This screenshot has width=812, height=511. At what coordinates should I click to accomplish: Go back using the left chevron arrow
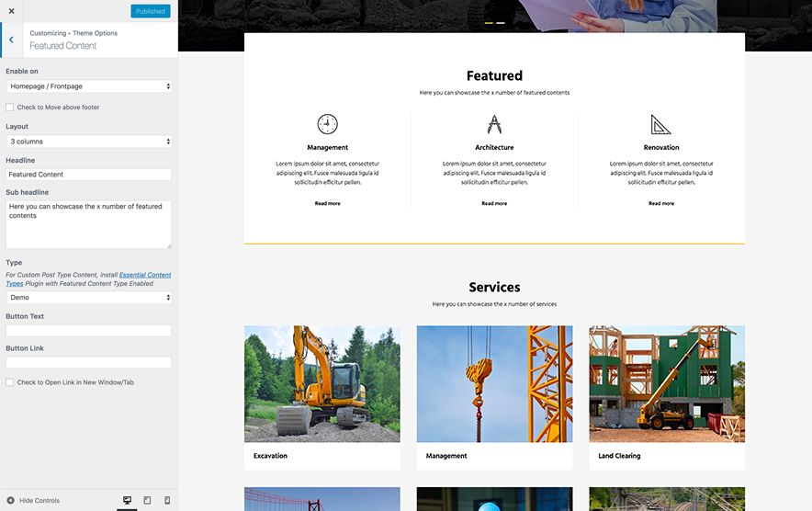click(11, 40)
